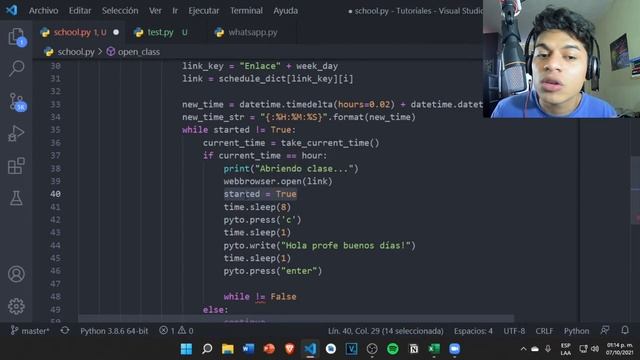Change indentation via Espacios: 4
The height and width of the screenshot is (360, 640).
click(473, 331)
